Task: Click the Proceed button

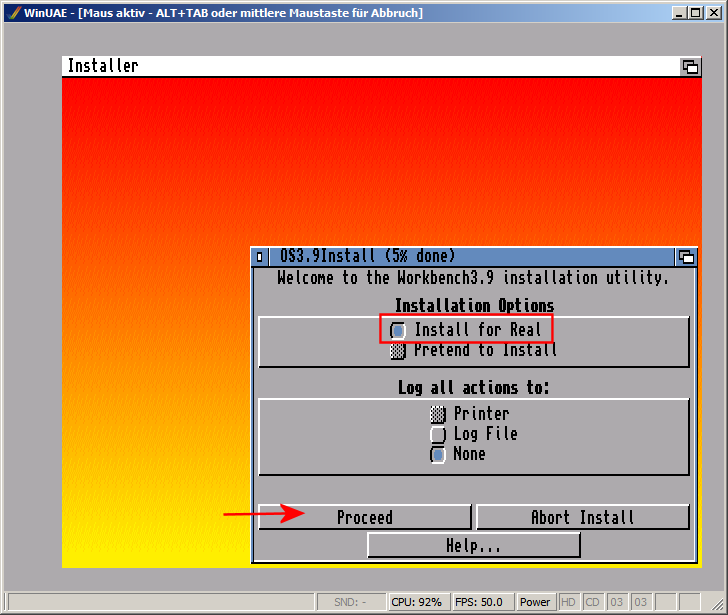Action: click(365, 517)
